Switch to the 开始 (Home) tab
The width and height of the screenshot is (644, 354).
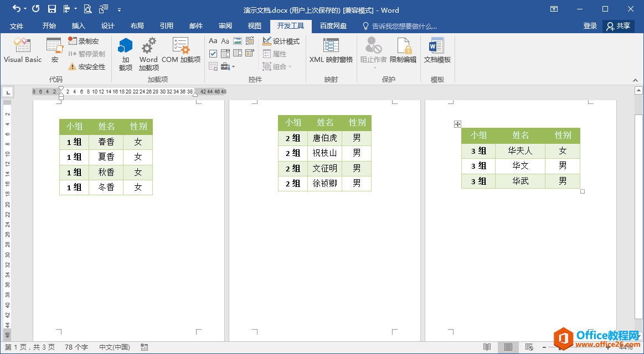49,26
